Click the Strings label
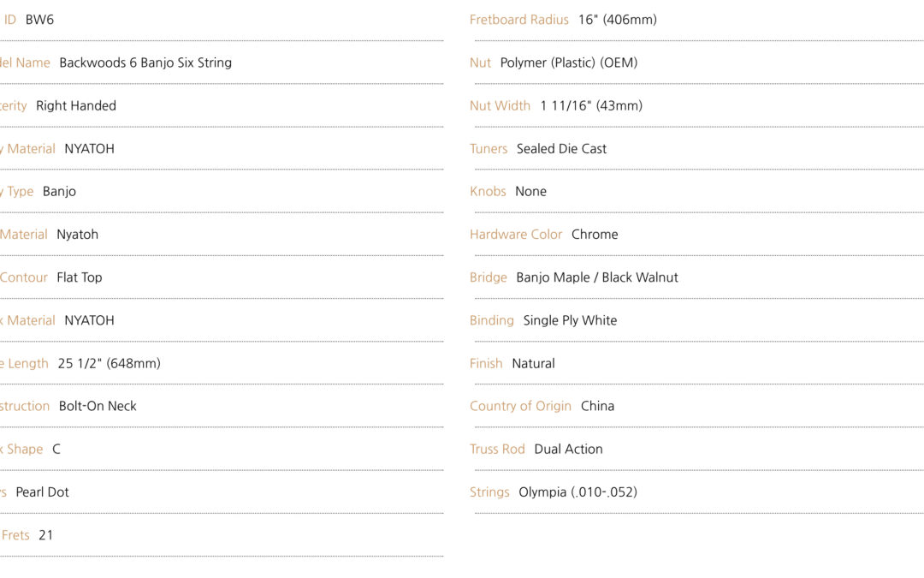This screenshot has width=924, height=578. (489, 492)
